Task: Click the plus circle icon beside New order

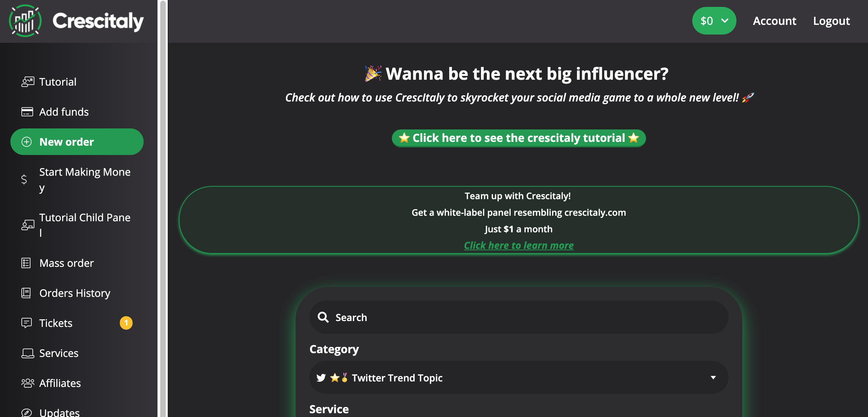Action: 27,142
